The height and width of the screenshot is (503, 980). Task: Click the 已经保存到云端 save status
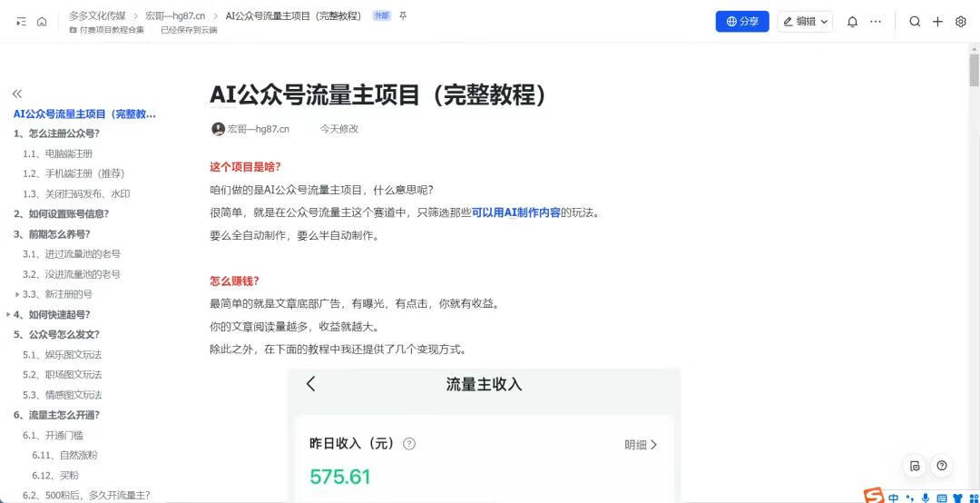[189, 29]
